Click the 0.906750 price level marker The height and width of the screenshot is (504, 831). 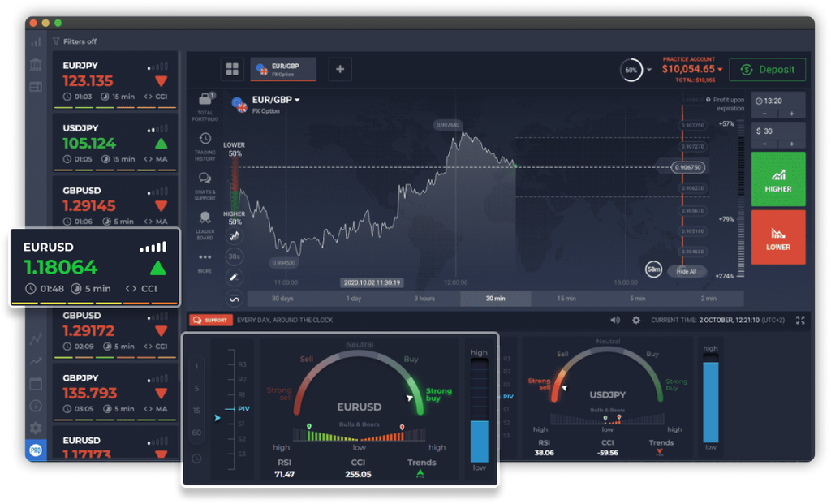pyautogui.click(x=688, y=167)
